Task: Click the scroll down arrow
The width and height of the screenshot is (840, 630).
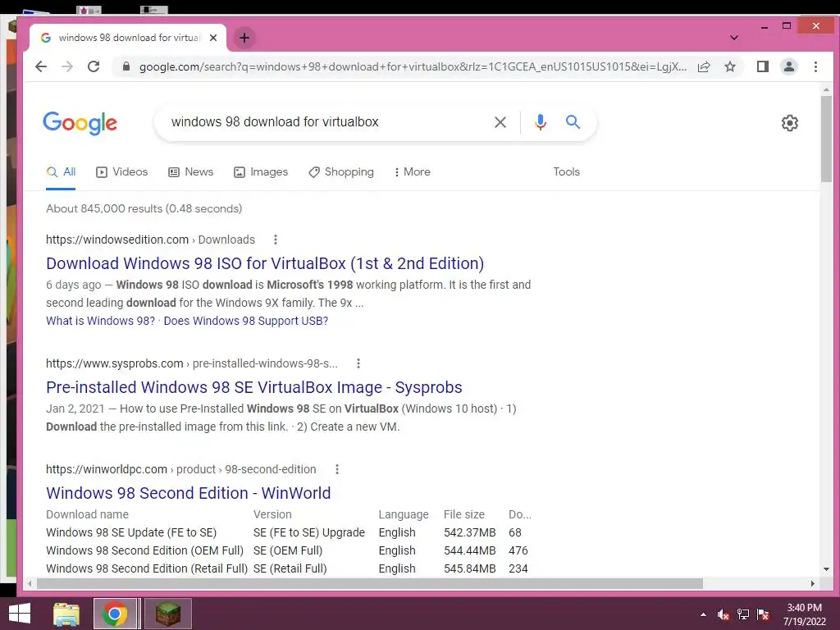Action: (x=826, y=569)
